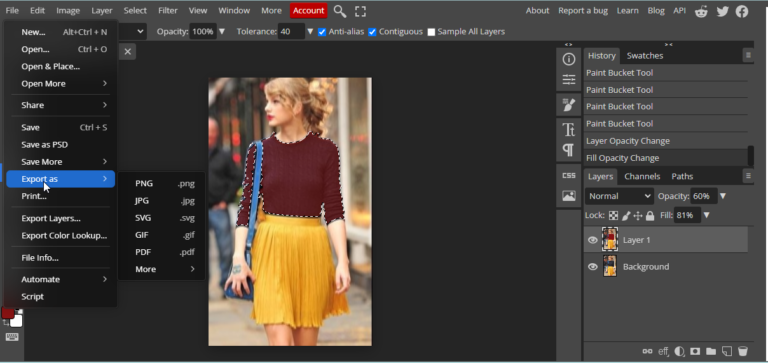Lock transparent pixels checkerboard icon
Viewport: 768px width, 363px height.
point(613,216)
